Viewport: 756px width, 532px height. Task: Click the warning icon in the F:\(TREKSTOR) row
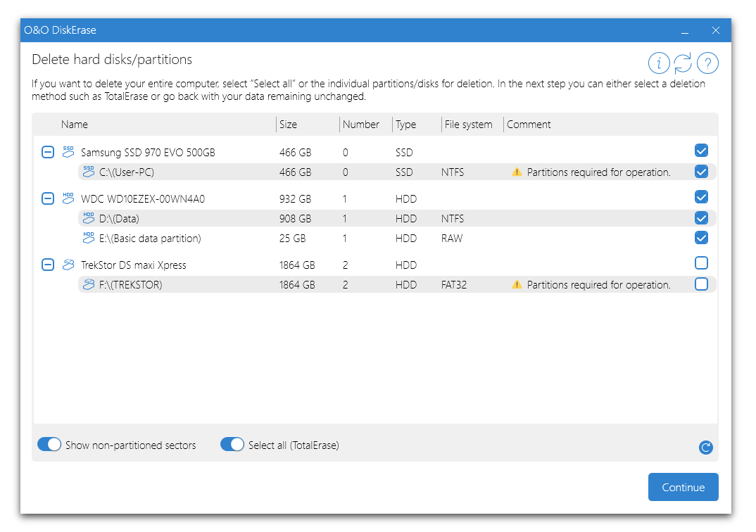tap(517, 285)
